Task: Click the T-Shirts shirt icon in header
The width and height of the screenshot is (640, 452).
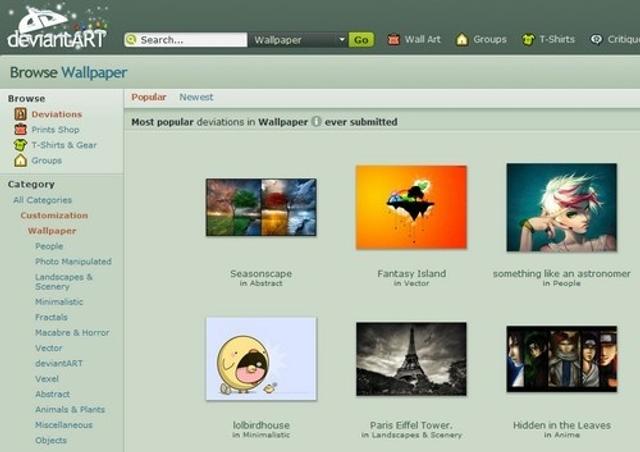Action: point(528,40)
